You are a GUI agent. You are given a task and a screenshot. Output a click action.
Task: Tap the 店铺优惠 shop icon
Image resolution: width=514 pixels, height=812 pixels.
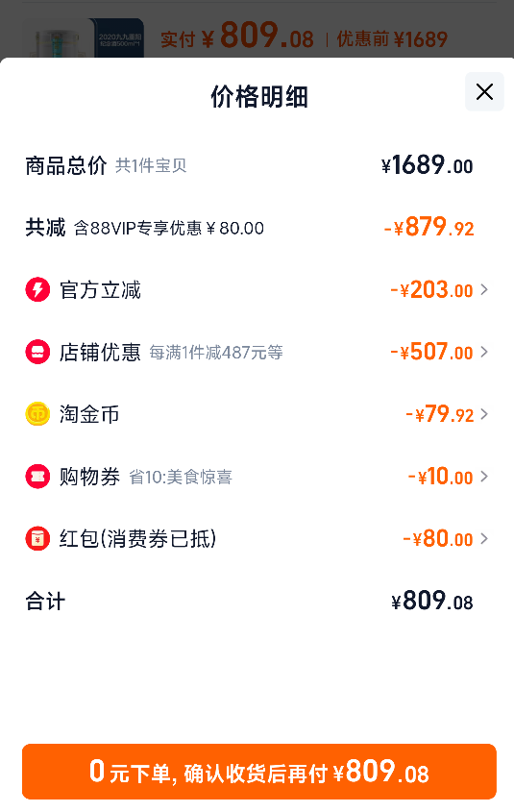click(37, 352)
